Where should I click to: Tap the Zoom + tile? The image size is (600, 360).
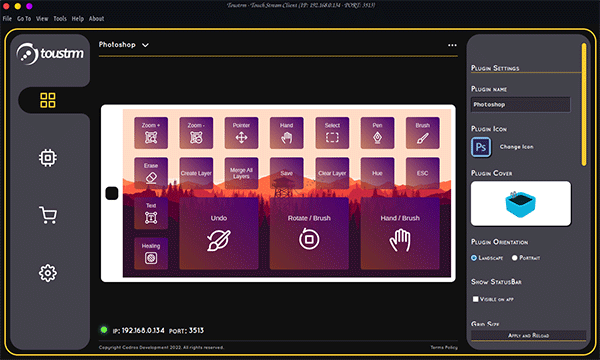pyautogui.click(x=151, y=133)
